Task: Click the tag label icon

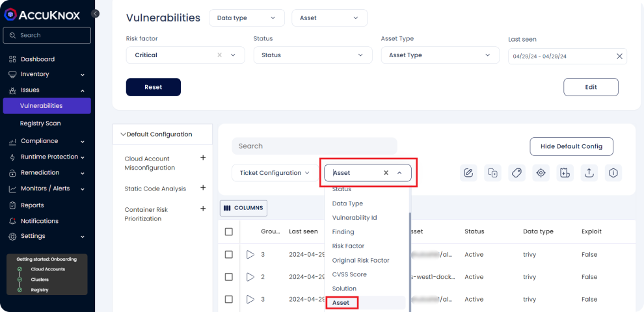Action: pos(517,172)
